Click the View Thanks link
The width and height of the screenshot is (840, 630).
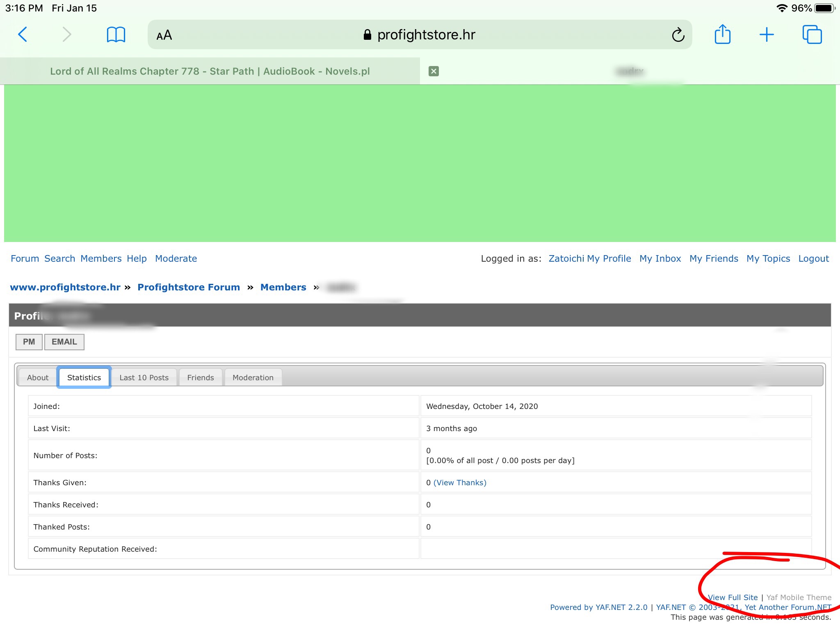[x=460, y=483]
